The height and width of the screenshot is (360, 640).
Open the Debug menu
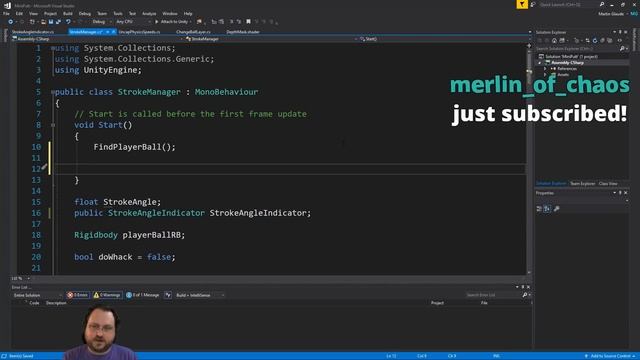pos(85,13)
